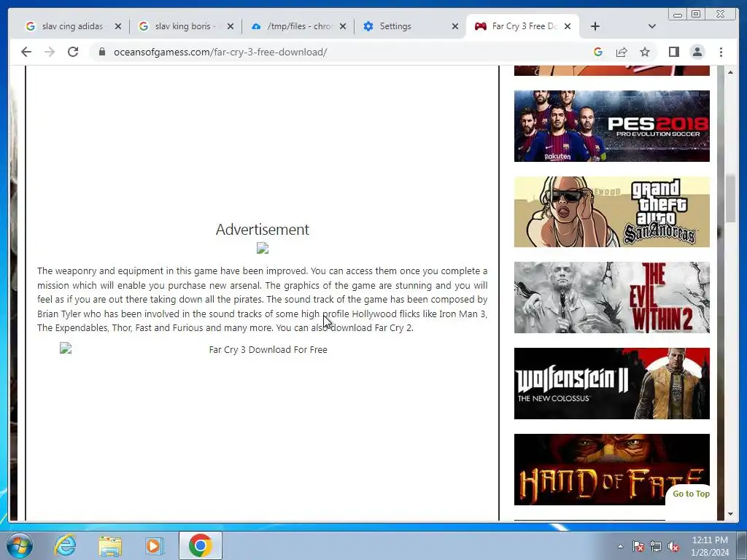
Task: Open The Evil Within 2 thumbnail
Action: tap(612, 297)
